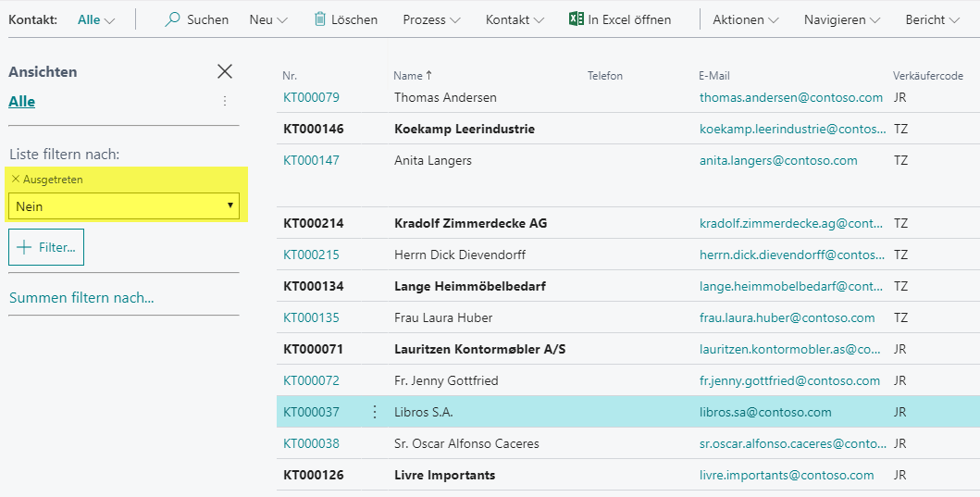The image size is (980, 497).
Task: Click company number KT000214
Action: tap(313, 224)
